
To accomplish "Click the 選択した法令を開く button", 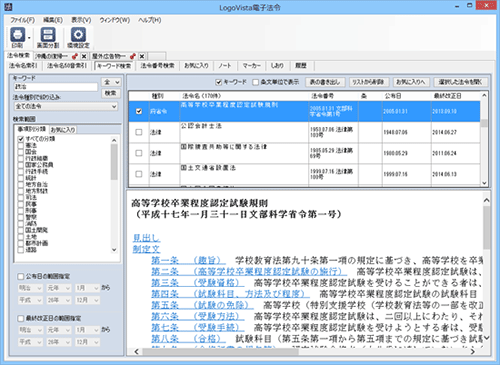I will [x=460, y=82].
